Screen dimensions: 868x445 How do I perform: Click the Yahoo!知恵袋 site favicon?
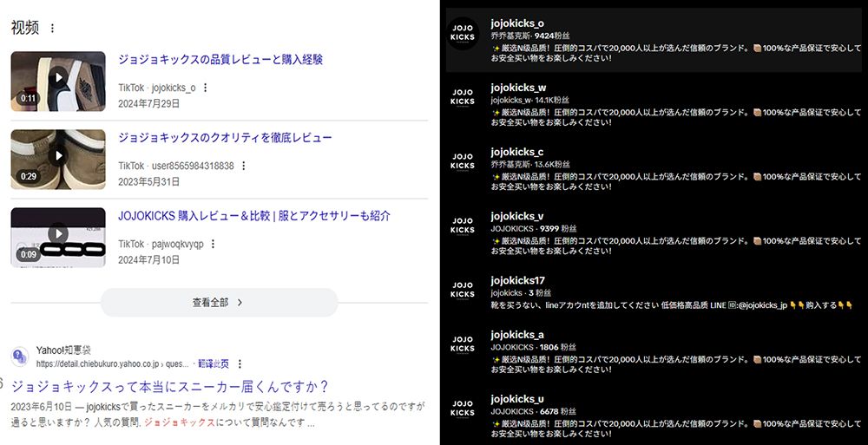coord(20,356)
